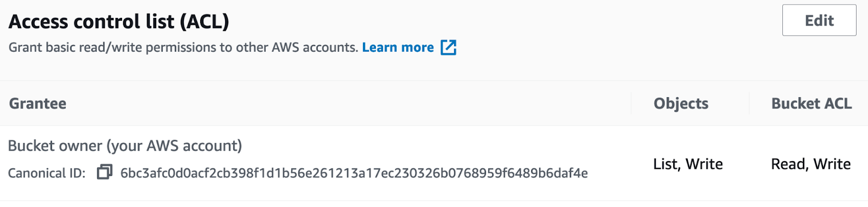This screenshot has height=207, width=868.
Task: Click the divider between Grantee and Objects columns
Action: pyautogui.click(x=631, y=103)
